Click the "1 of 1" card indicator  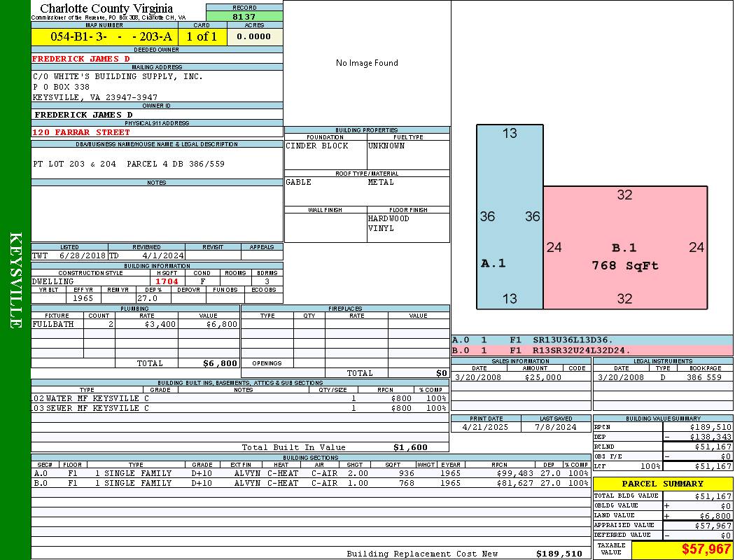point(202,36)
